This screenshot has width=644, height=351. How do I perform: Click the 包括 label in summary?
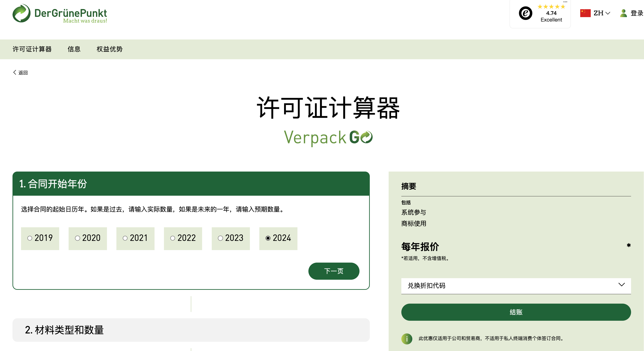coord(406,202)
